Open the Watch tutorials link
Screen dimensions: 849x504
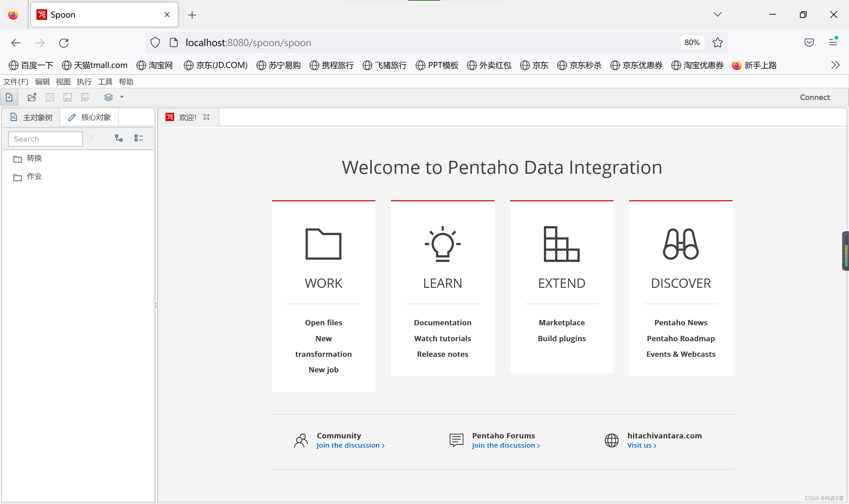point(442,339)
